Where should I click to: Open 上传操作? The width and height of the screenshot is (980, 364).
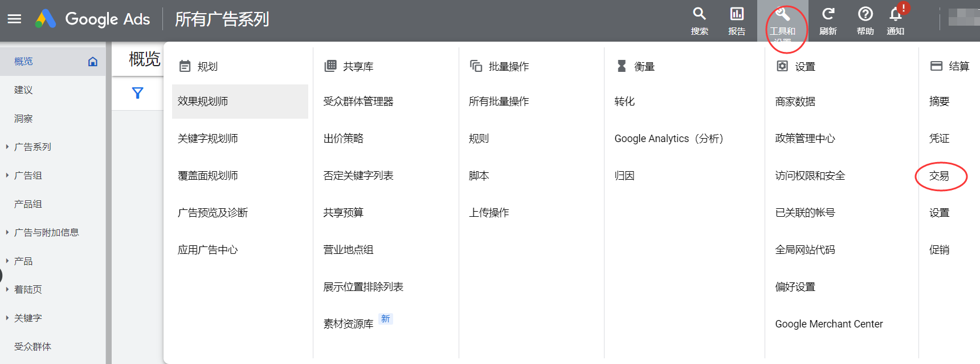point(489,213)
